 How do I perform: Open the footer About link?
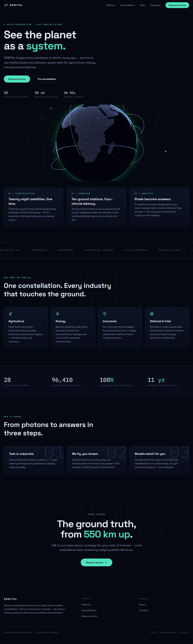[x=142, y=605]
